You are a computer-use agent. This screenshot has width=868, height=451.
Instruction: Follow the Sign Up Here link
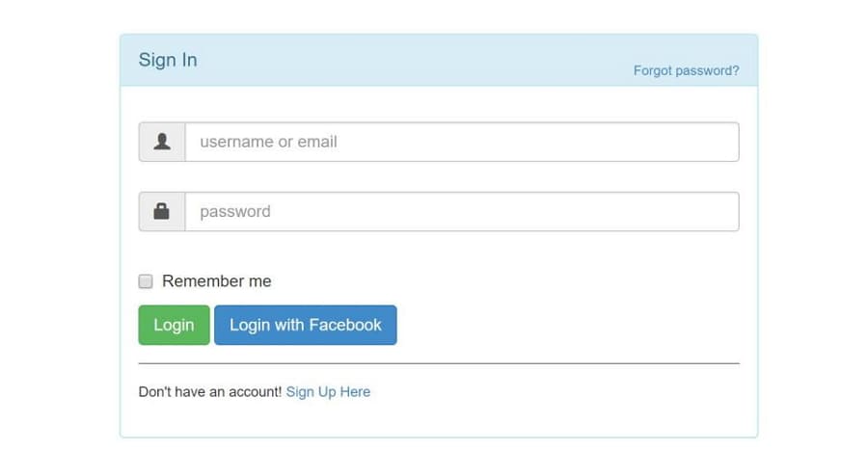pyautogui.click(x=328, y=392)
